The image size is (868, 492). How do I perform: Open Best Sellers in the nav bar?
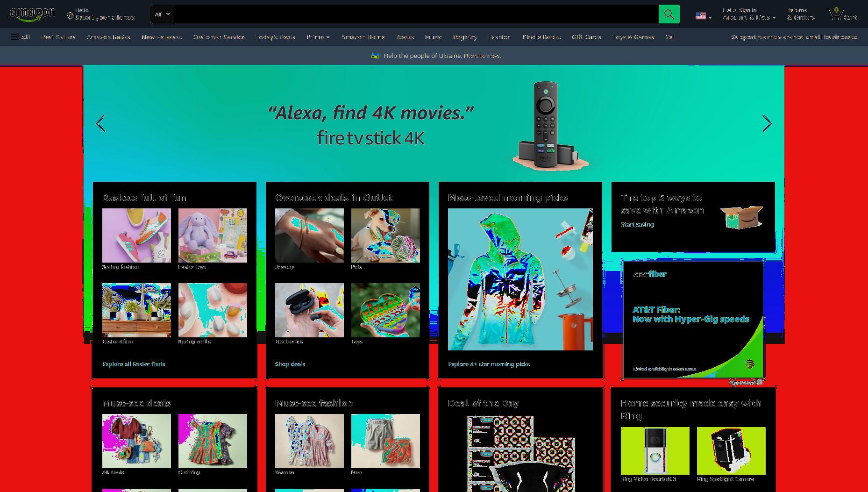[58, 37]
